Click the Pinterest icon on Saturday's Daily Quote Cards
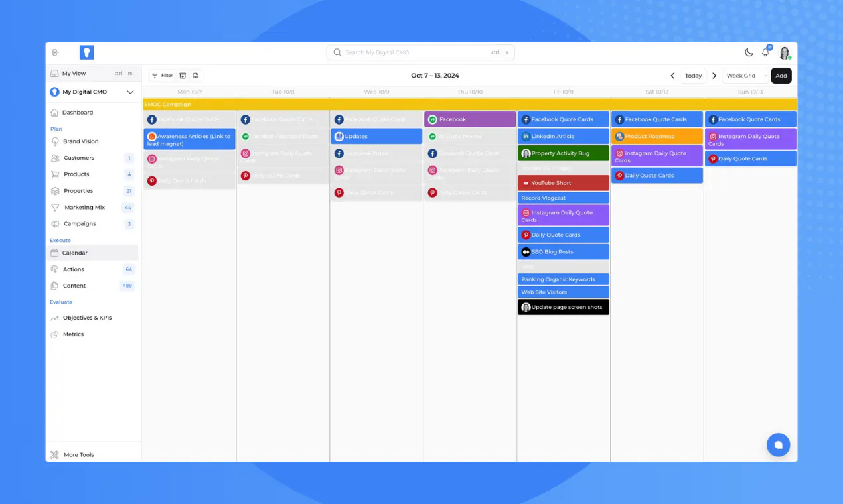843x504 pixels. pos(619,176)
